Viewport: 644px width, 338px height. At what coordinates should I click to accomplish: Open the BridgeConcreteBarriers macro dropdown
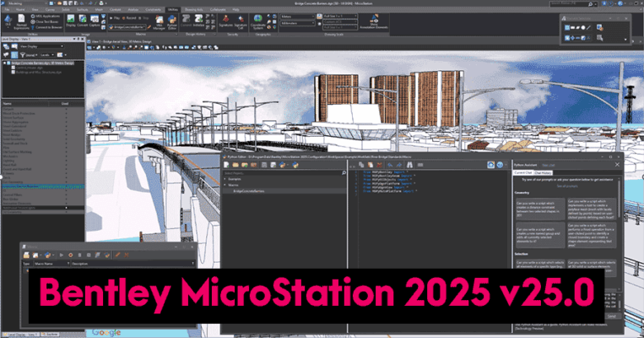pos(127,27)
